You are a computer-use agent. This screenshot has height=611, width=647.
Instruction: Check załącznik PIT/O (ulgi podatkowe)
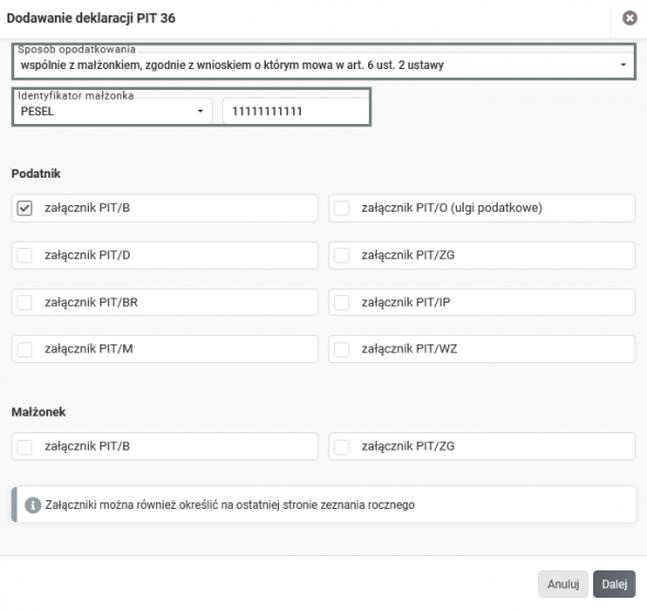click(x=342, y=208)
